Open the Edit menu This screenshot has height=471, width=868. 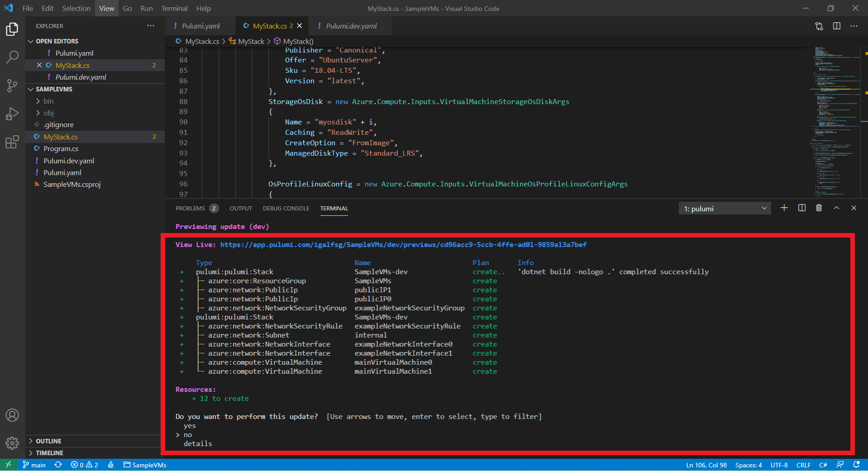tap(48, 8)
